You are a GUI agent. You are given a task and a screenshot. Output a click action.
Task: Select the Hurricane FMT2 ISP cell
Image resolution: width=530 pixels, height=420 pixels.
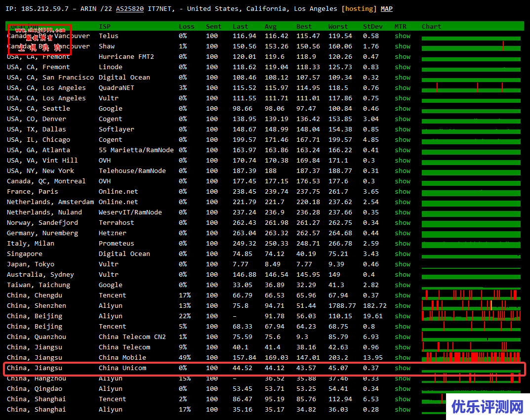[x=126, y=56]
